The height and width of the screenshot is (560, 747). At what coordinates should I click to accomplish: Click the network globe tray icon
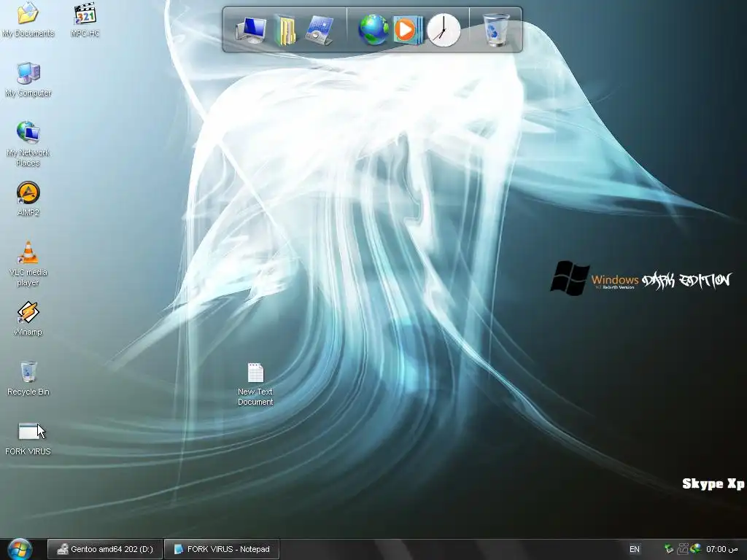click(x=695, y=549)
